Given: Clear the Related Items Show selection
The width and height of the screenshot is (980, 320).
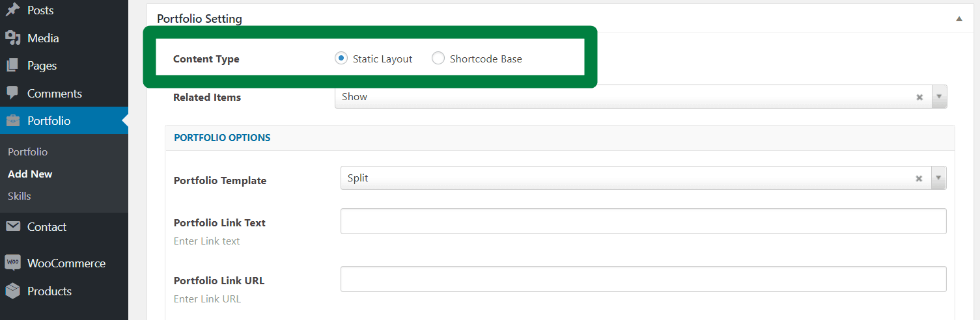Looking at the screenshot, I should [919, 97].
